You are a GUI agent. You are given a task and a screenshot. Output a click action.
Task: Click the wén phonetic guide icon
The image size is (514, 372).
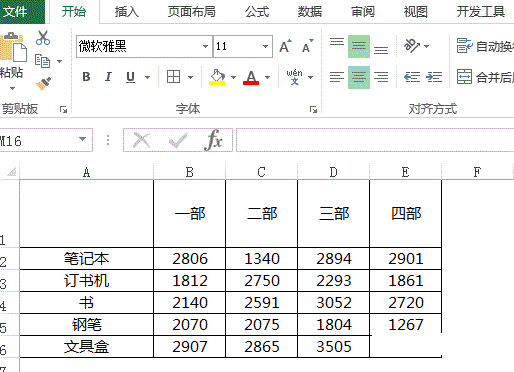[x=294, y=77]
